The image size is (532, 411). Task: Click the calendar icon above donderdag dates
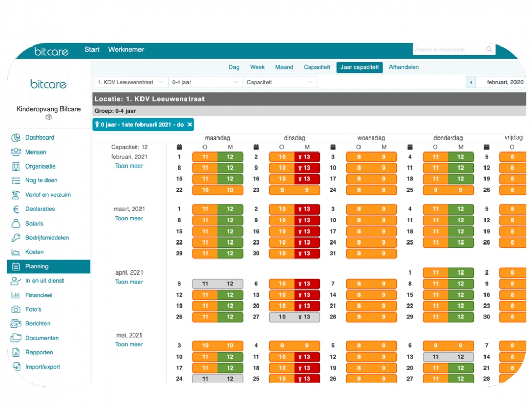(410, 147)
